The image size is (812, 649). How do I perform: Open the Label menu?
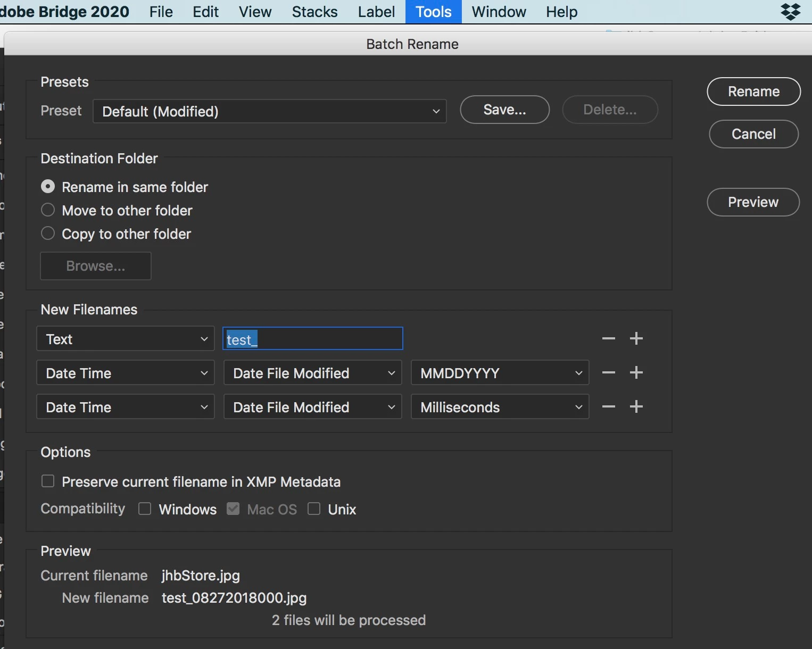(x=376, y=12)
